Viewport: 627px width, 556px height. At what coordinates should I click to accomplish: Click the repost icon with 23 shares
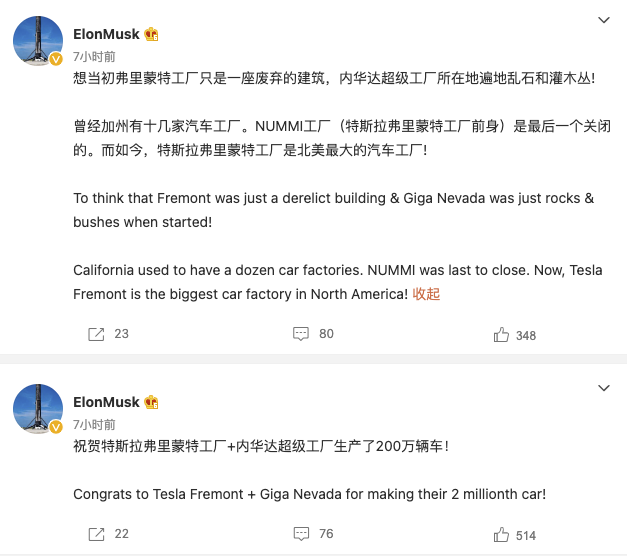[x=97, y=334]
